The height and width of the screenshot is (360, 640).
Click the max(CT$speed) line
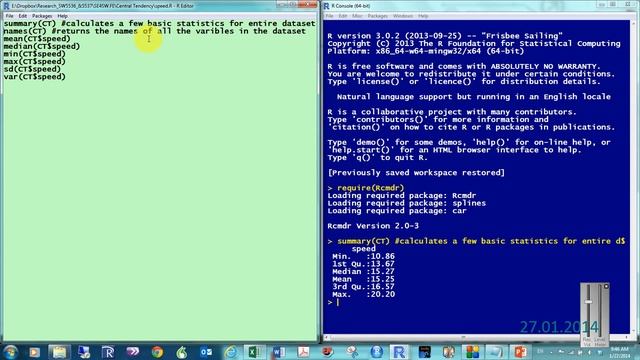[x=34, y=62]
